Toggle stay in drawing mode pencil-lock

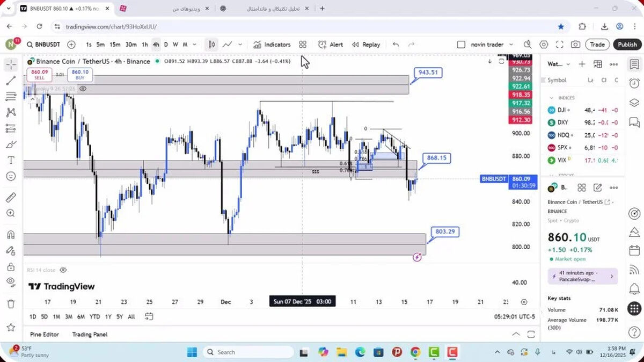[x=11, y=251]
